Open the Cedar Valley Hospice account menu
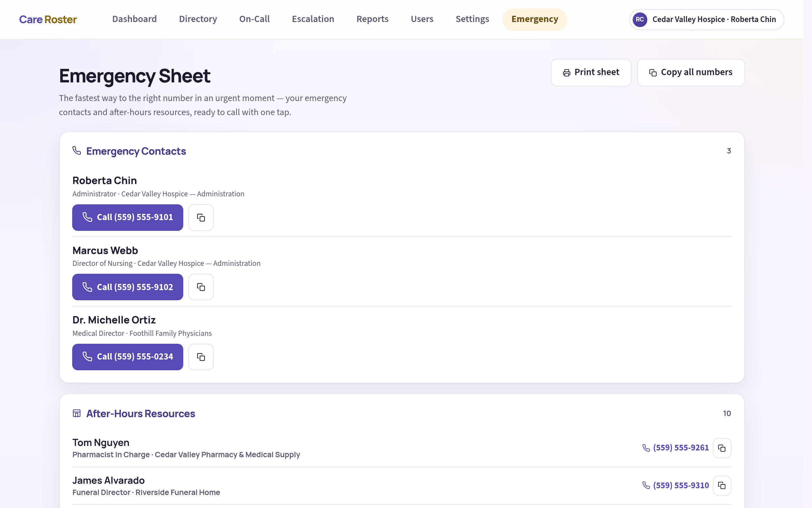Screen dimensions: 812x508 pyautogui.click(x=707, y=19)
